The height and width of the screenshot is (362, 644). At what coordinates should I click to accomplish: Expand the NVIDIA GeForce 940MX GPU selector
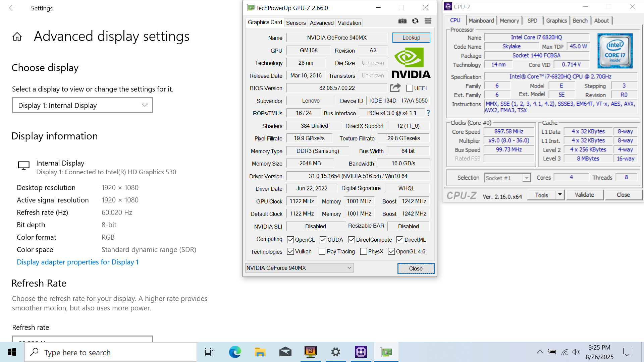pos(299,268)
